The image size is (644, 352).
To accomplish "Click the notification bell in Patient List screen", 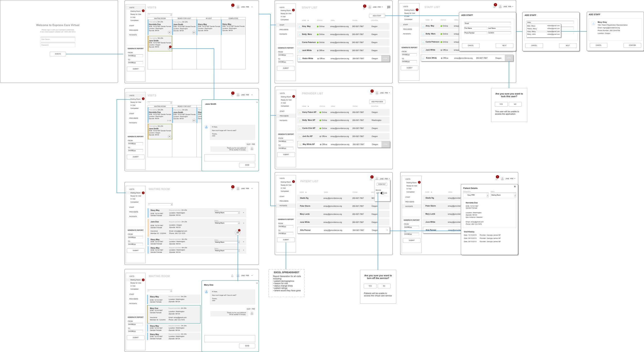I will [371, 178].
